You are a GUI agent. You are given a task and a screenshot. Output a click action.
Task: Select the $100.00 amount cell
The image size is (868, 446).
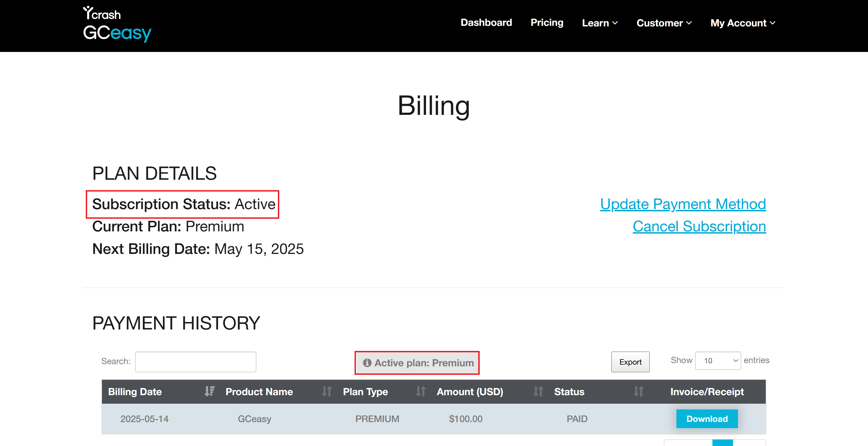click(465, 419)
